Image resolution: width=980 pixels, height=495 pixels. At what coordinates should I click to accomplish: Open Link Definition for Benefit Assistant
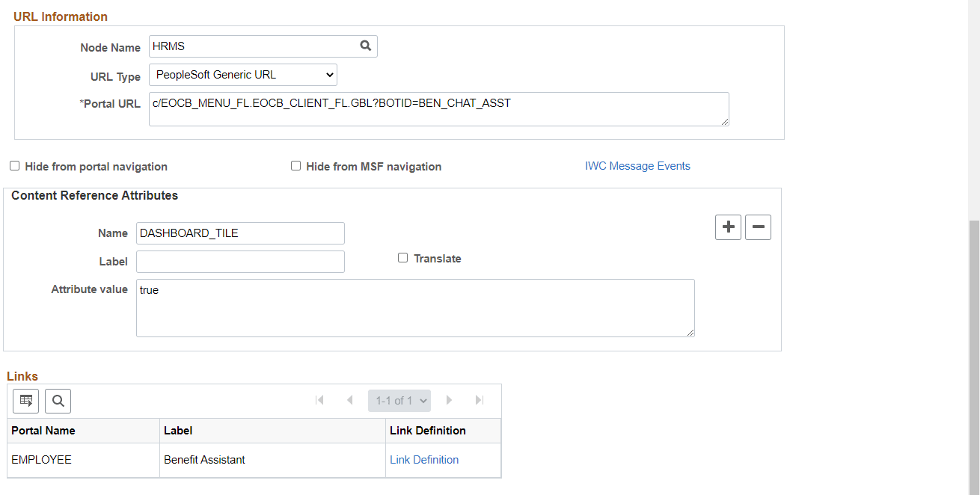[424, 459]
